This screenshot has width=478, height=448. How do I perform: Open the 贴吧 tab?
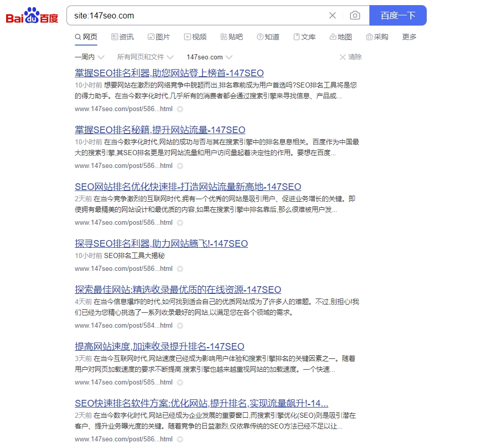pyautogui.click(x=232, y=37)
